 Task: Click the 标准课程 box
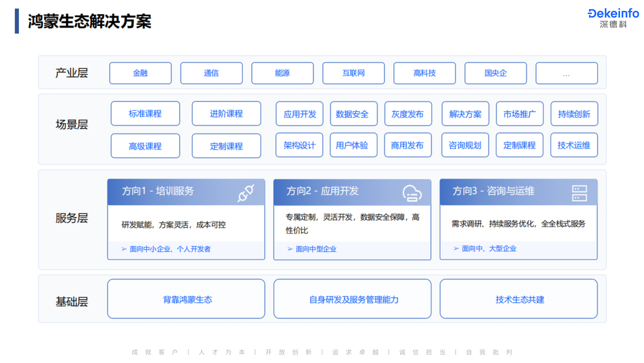tap(145, 113)
